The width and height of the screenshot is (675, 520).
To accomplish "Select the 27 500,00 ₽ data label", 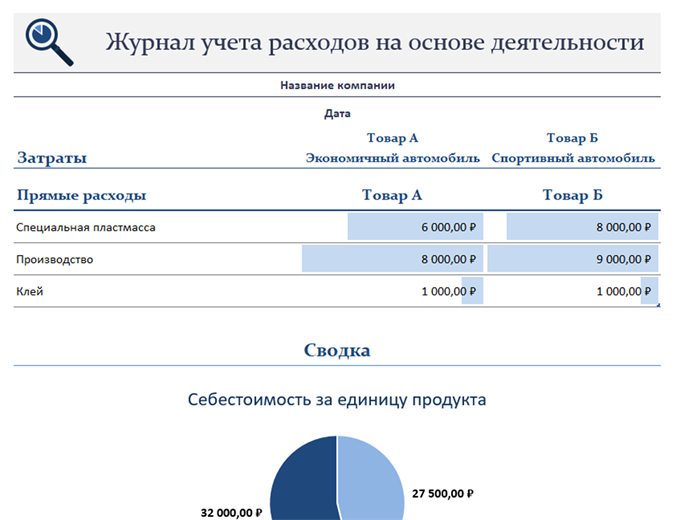I will (x=443, y=493).
